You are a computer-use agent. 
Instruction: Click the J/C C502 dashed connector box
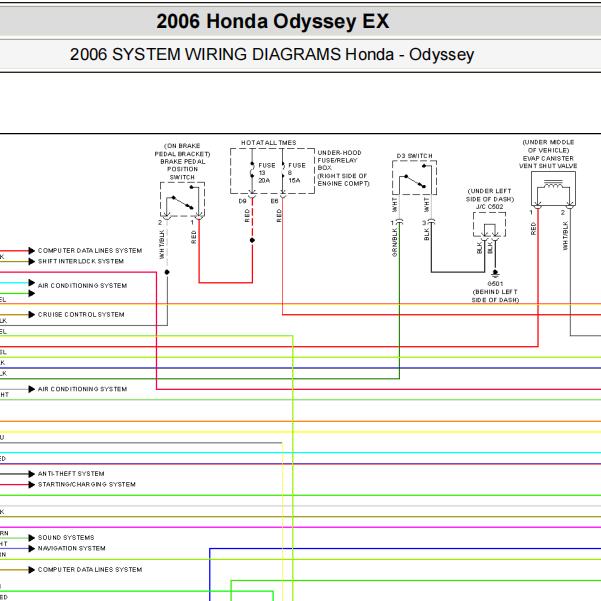tap(489, 225)
